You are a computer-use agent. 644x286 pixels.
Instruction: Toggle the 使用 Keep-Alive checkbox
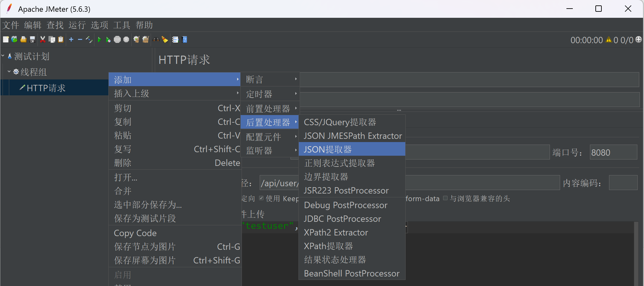(x=261, y=198)
